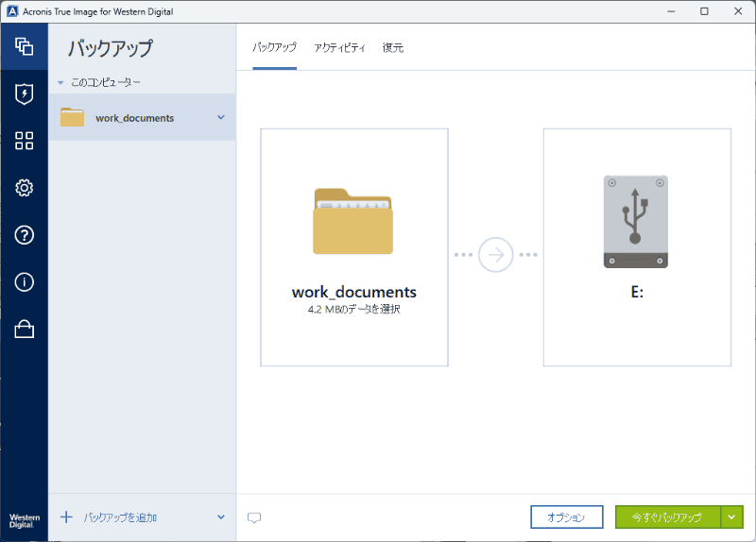Viewport: 756px width, 542px height.
Task: Click the バックアップ panel heading
Action: (111, 48)
